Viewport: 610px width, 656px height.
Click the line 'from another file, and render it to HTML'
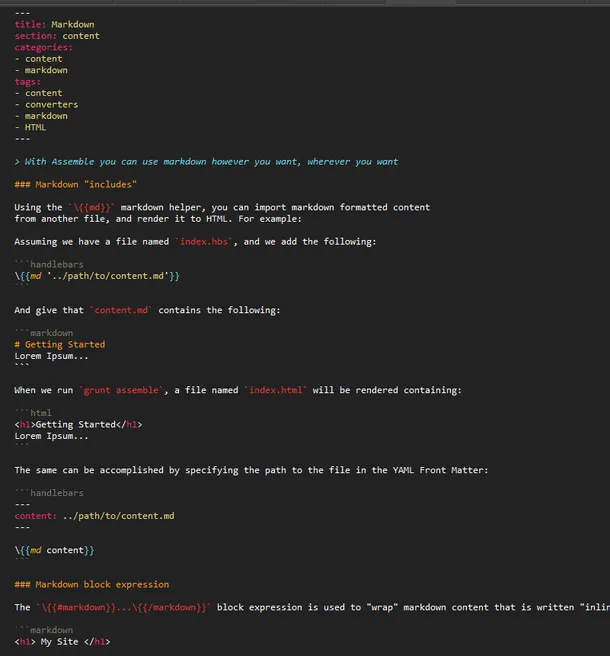pyautogui.click(x=158, y=219)
